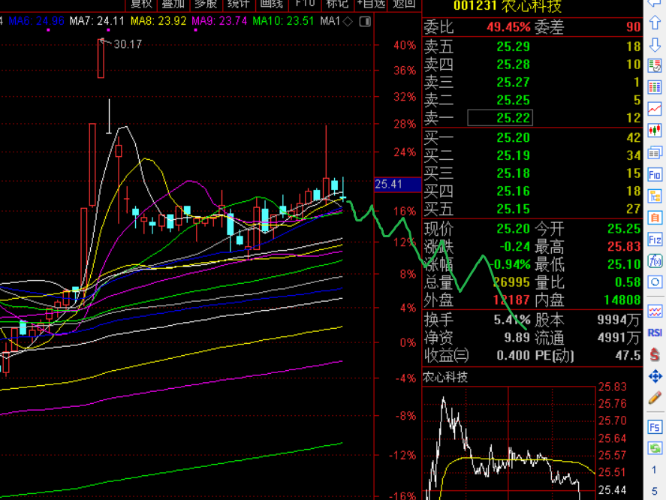Click the 买一 bid price 25.20
The width and height of the screenshot is (666, 500).
(514, 137)
